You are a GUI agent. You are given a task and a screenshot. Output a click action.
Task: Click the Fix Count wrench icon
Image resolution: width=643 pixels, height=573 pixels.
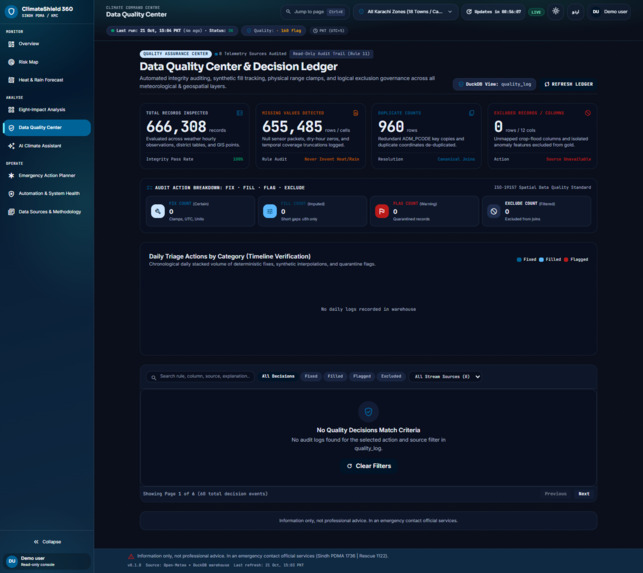click(158, 211)
